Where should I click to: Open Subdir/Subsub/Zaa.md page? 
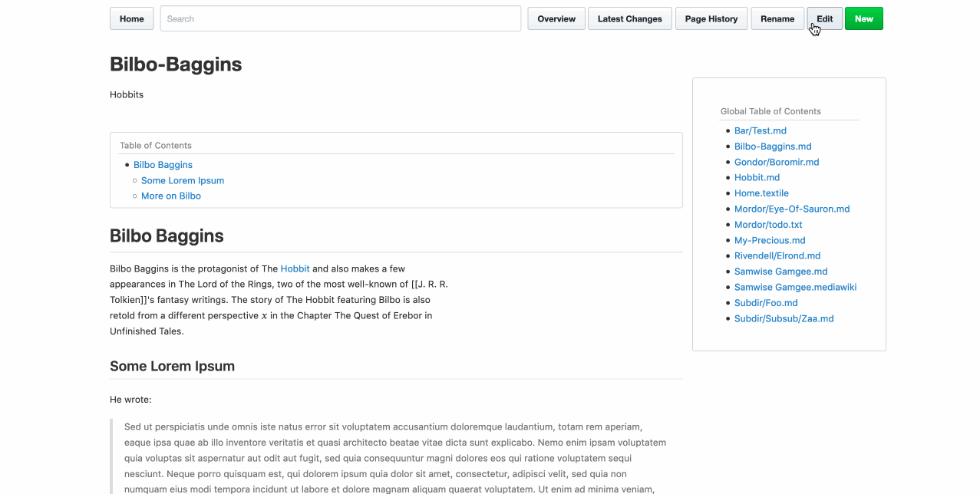[x=784, y=319]
